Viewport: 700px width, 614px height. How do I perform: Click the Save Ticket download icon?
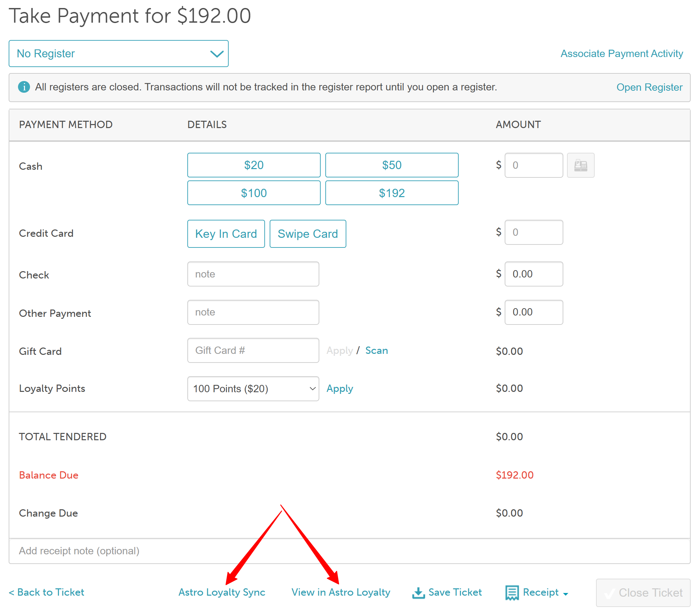(418, 593)
